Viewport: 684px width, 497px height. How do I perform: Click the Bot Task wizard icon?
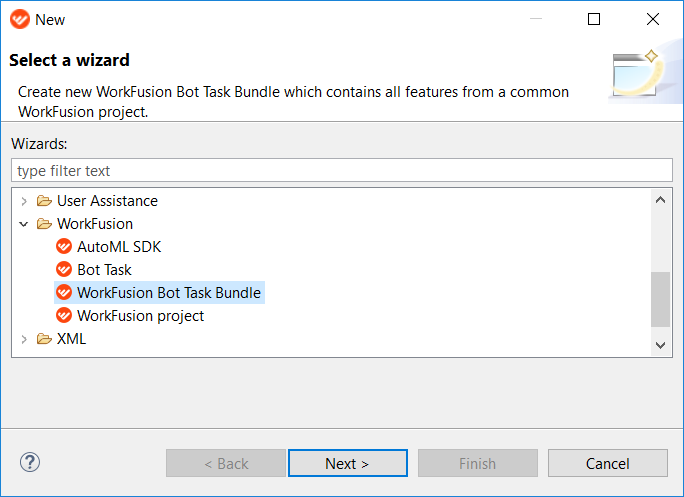(x=64, y=269)
